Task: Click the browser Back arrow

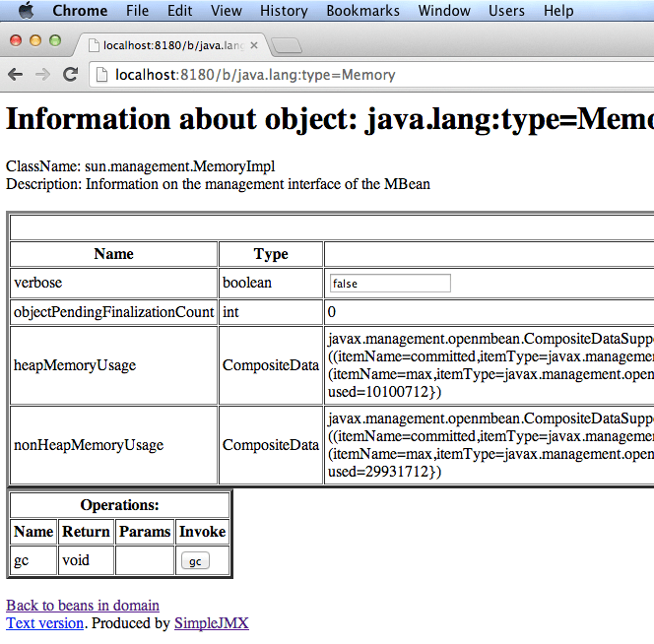Action: [x=16, y=75]
